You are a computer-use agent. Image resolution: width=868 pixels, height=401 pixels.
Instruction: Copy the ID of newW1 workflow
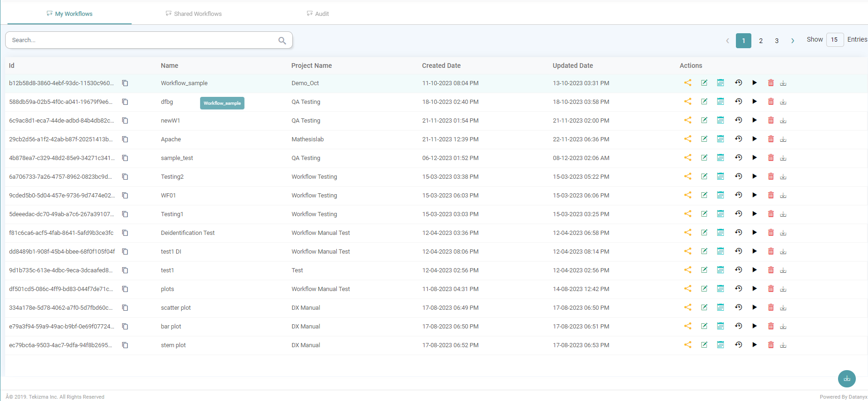[125, 120]
